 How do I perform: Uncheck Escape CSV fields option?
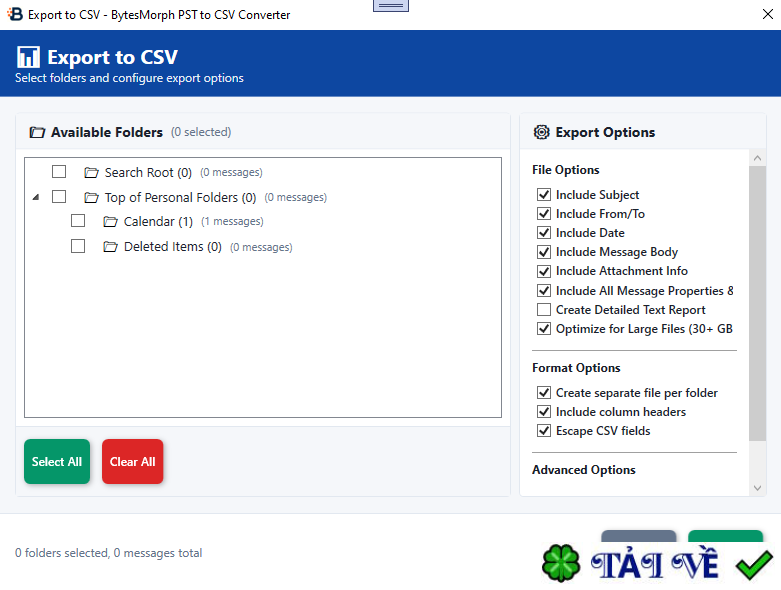point(544,431)
